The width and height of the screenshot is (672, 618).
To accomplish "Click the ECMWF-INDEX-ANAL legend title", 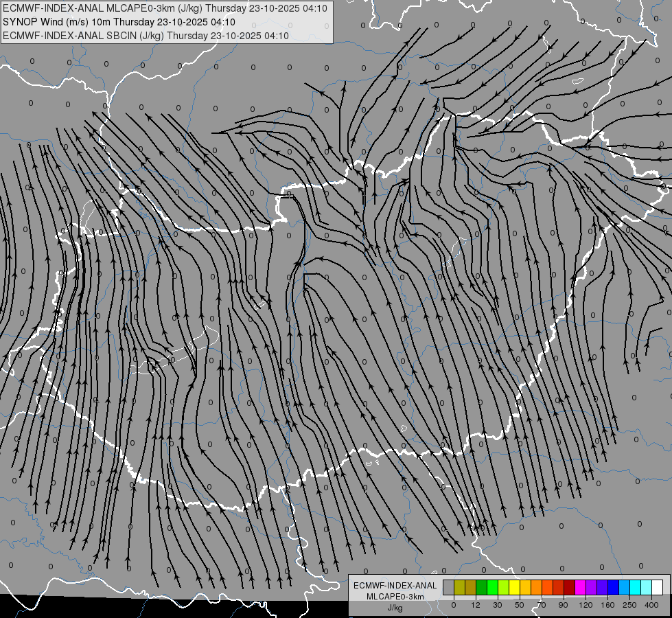I will pos(395,586).
